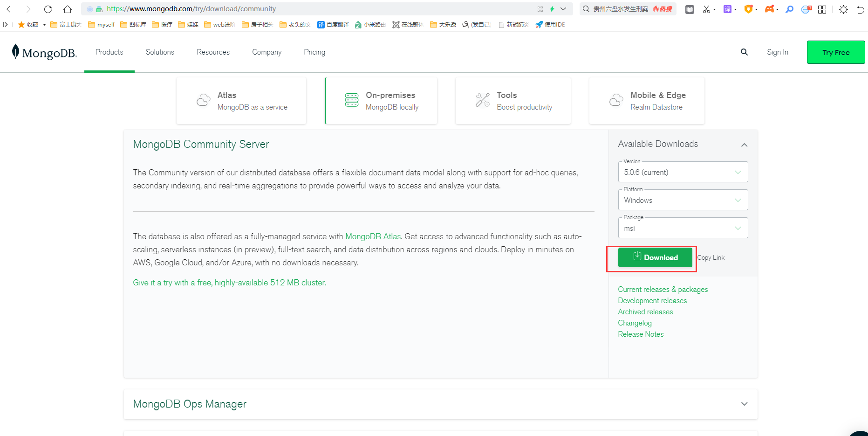Reload the page with the refresh icon
Viewport: 868px width, 436px height.
pyautogui.click(x=48, y=9)
